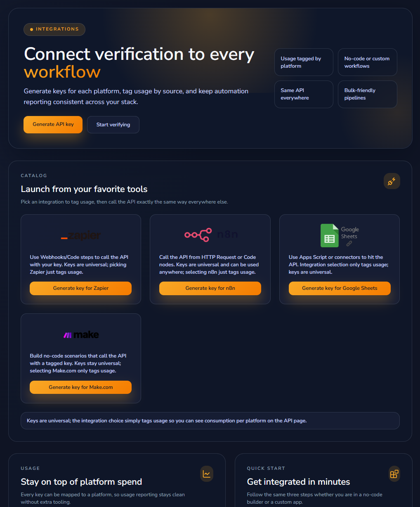Select the Make logo
The width and height of the screenshot is (420, 507).
[x=81, y=334]
